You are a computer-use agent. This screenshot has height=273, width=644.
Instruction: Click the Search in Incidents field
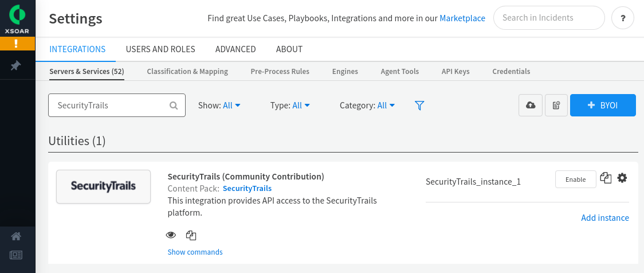click(x=549, y=18)
